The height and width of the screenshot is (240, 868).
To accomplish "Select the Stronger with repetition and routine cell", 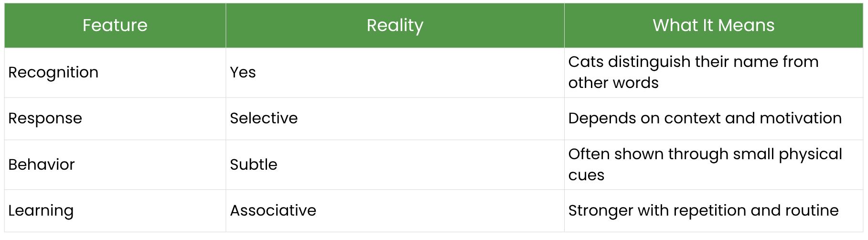I will (703, 210).
